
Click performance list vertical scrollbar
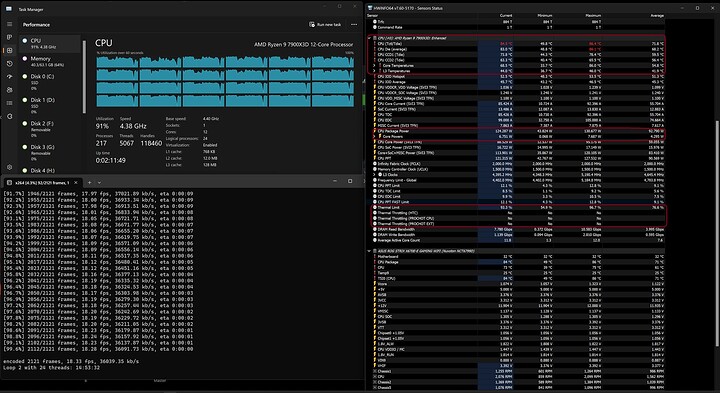84,77
